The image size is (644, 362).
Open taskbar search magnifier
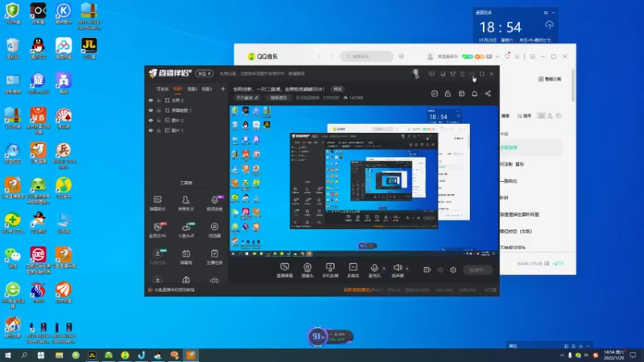point(24,356)
